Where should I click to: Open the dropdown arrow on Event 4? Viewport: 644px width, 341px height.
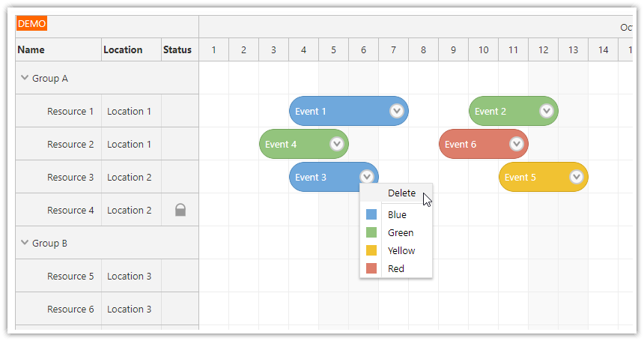tap(337, 144)
